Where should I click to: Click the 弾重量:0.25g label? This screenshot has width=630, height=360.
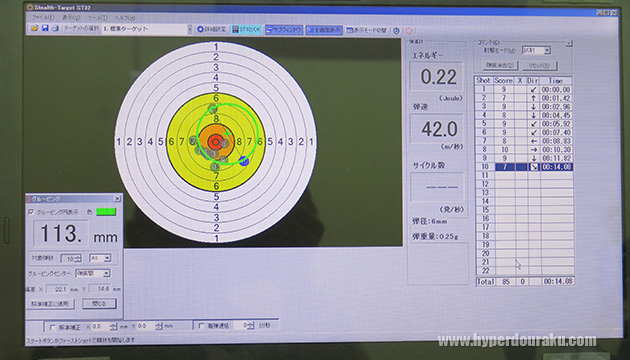[x=435, y=237]
